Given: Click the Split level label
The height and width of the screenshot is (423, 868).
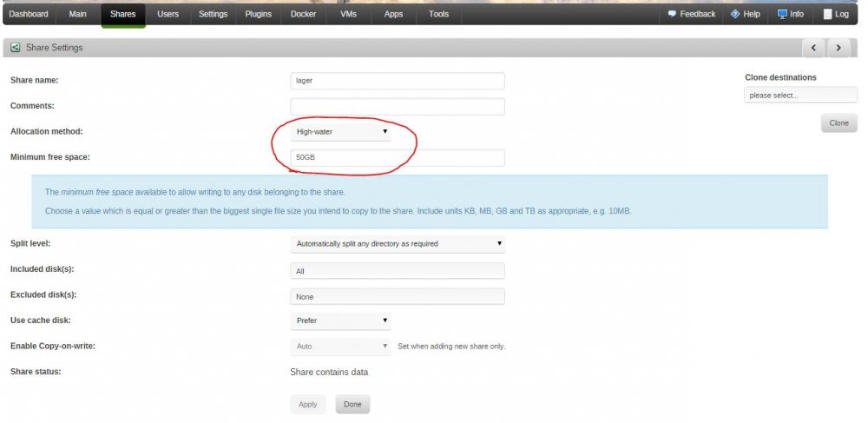Looking at the screenshot, I should tap(30, 243).
